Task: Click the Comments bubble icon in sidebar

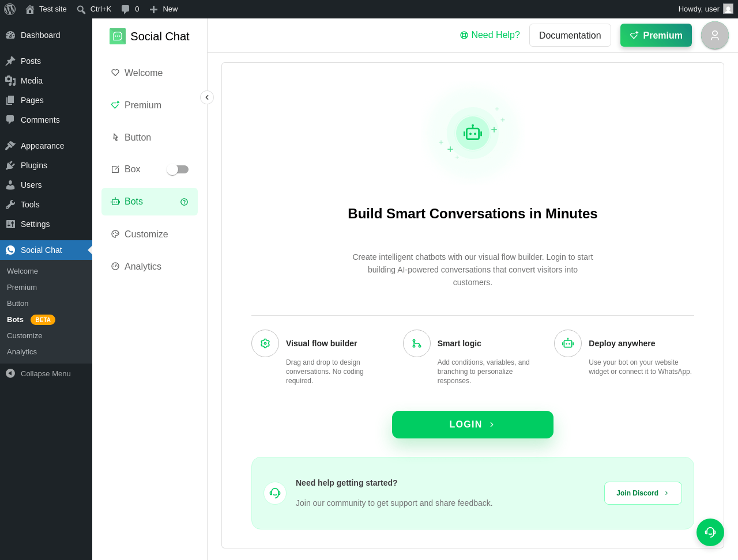Action: (10, 120)
